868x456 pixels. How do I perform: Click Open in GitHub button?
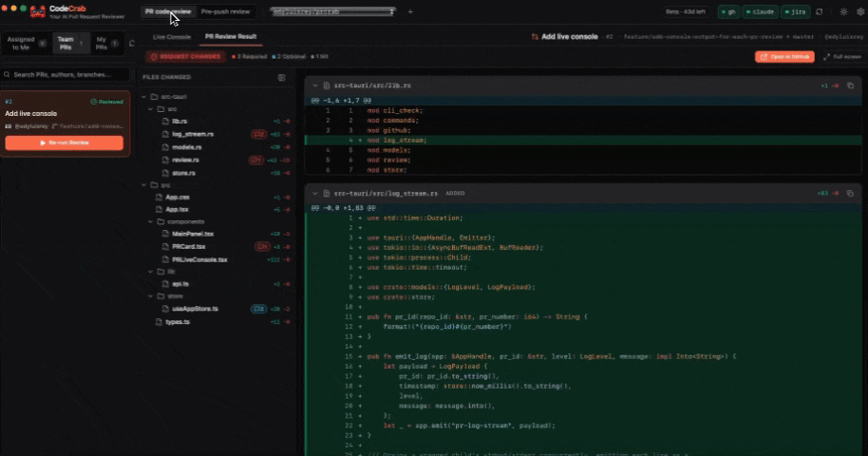point(784,56)
